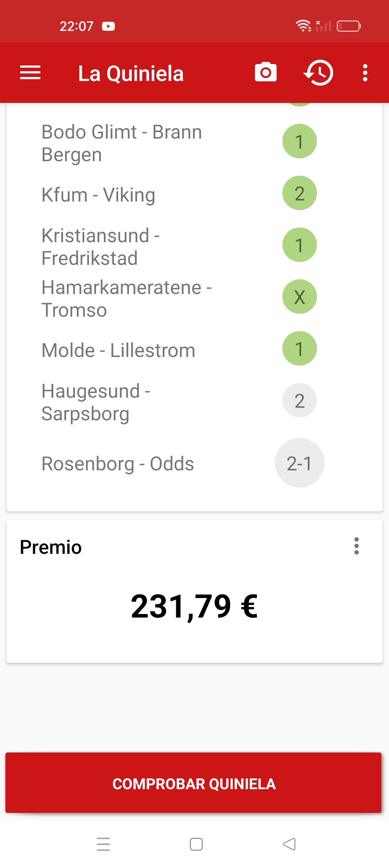Tap the Android back navigation button
389x868 pixels.
click(x=289, y=844)
